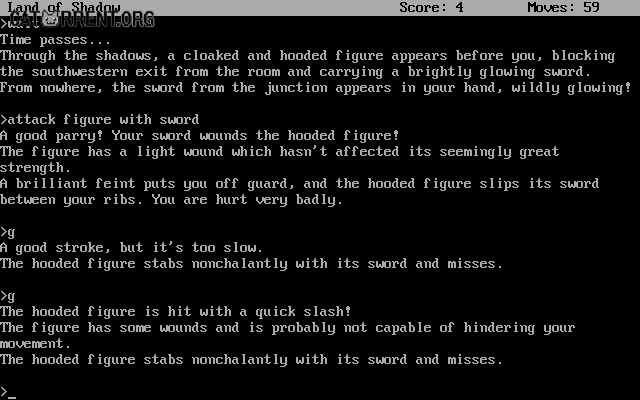Screen dimensions: 640x400
Task: Click the blinking cursor at the bottom prompt
Action: click(12, 397)
